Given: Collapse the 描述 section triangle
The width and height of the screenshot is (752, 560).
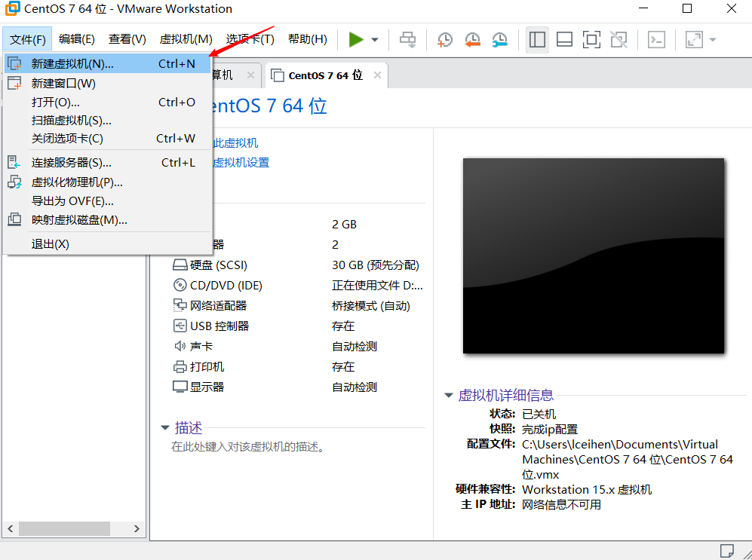Looking at the screenshot, I should click(x=165, y=427).
